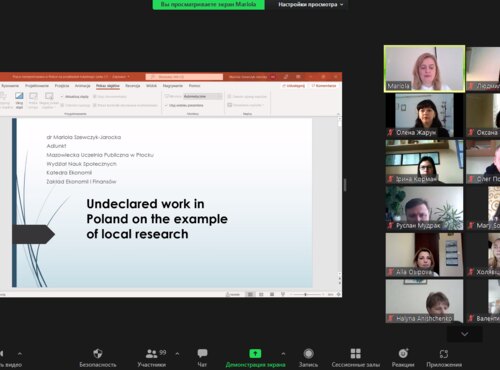Image resolution: width=500 pixels, height=370 pixels.
Task: Open the Реакции reactions icon
Action: click(x=403, y=353)
